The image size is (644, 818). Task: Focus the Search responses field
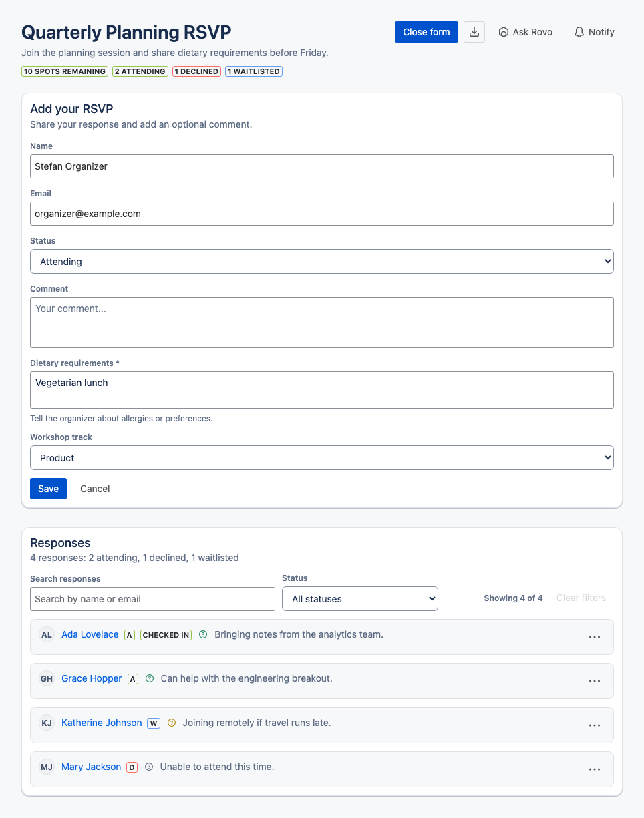click(152, 599)
